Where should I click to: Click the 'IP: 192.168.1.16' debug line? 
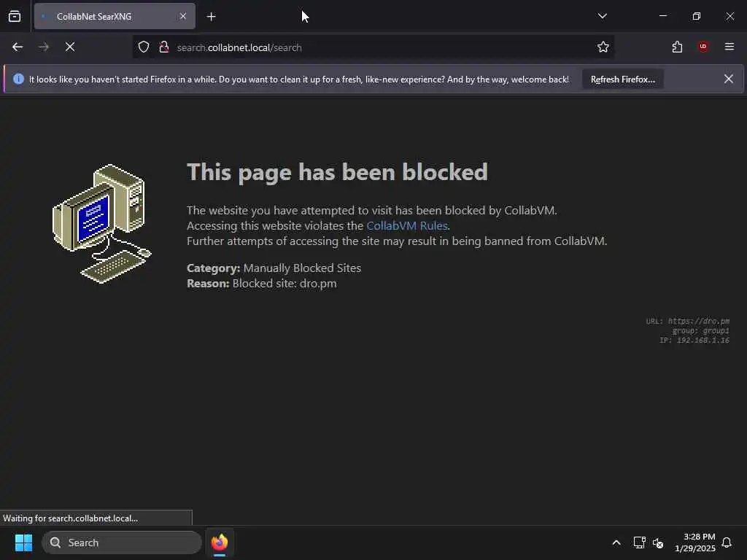tap(694, 340)
